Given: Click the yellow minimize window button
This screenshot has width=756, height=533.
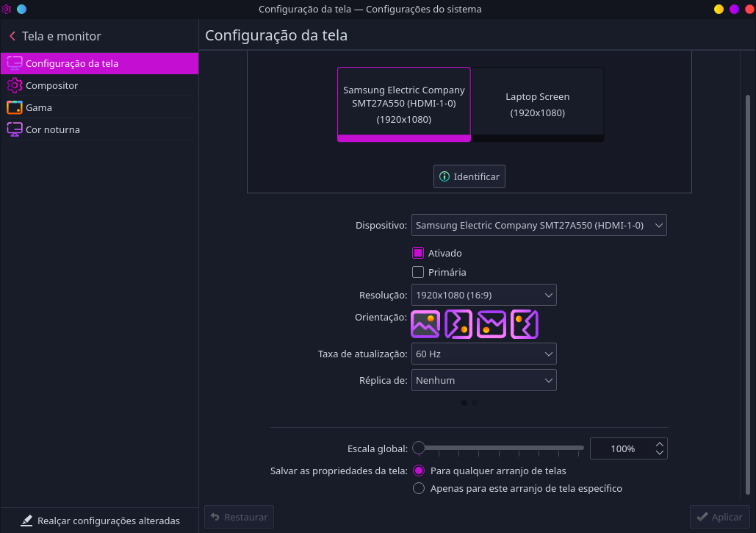Looking at the screenshot, I should pyautogui.click(x=719, y=9).
